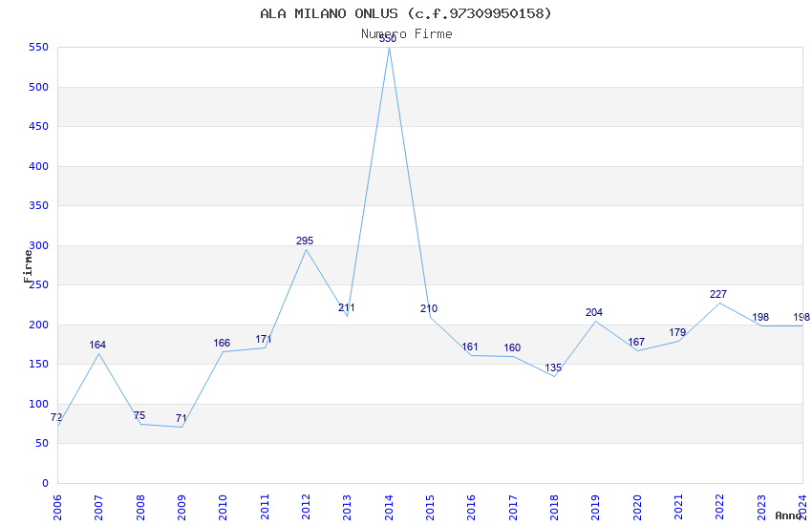Select the 164 data label for 2007
This screenshot has width=812, height=525.
[97, 345]
